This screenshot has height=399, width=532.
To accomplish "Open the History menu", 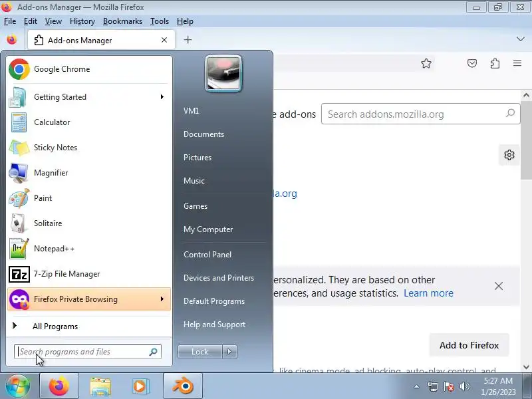I will point(82,21).
